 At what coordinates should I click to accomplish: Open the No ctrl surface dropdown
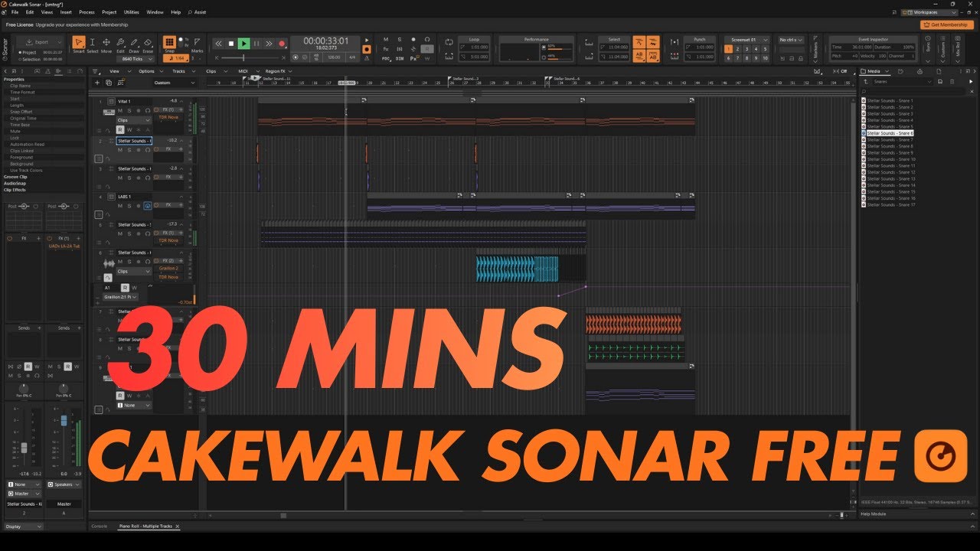click(x=791, y=39)
